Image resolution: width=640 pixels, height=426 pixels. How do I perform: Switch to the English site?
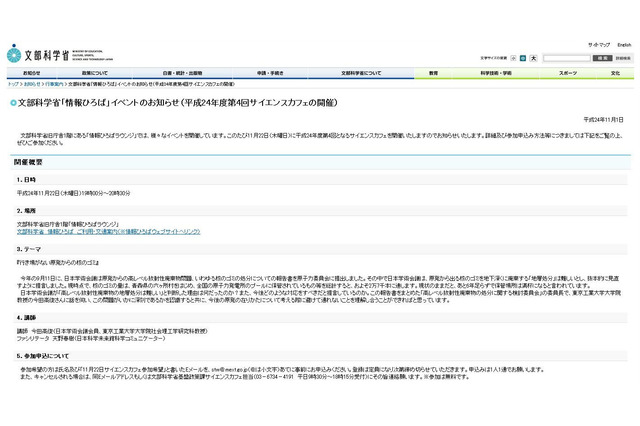(624, 44)
